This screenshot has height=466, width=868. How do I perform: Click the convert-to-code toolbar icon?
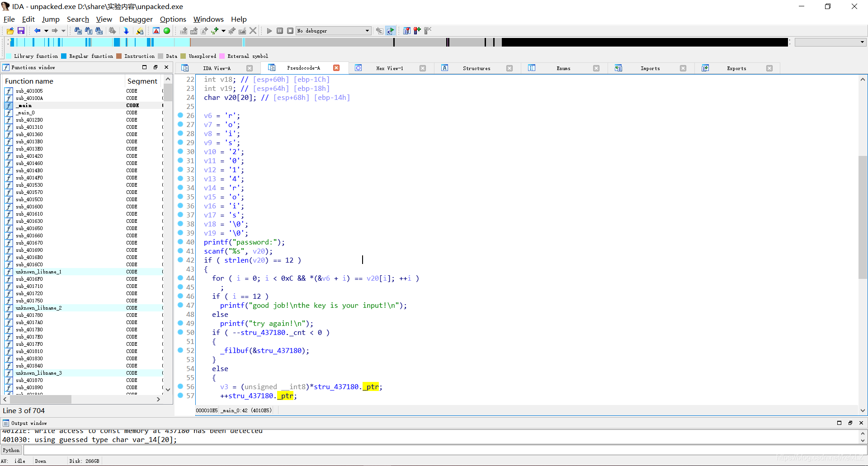(x=184, y=31)
